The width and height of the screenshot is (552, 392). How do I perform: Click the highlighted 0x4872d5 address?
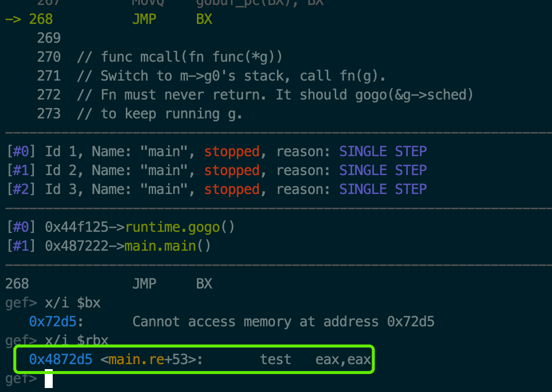pyautogui.click(x=61, y=359)
